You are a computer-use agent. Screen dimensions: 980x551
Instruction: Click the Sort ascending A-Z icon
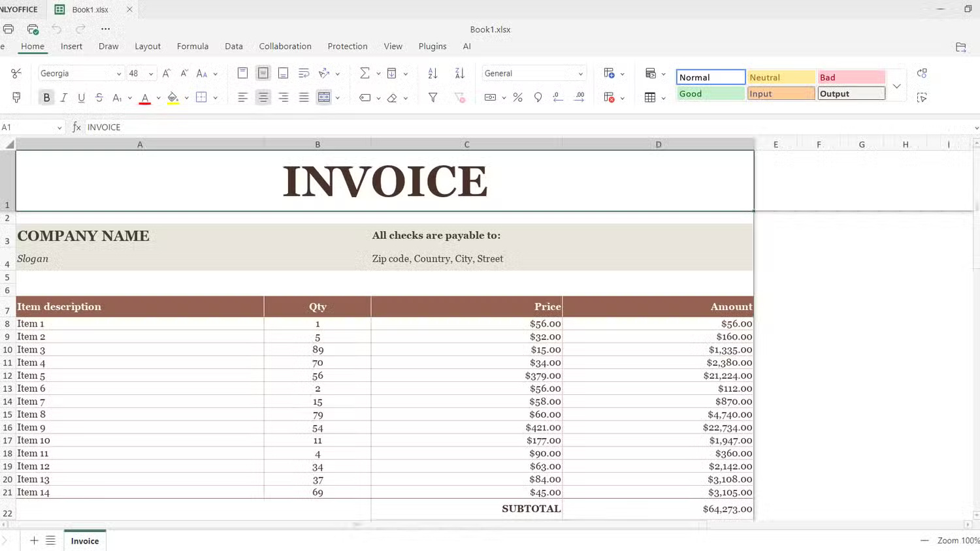point(433,74)
